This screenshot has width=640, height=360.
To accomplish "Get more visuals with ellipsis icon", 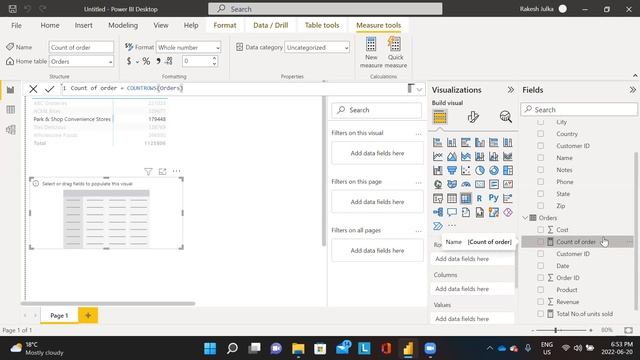I will click(452, 226).
